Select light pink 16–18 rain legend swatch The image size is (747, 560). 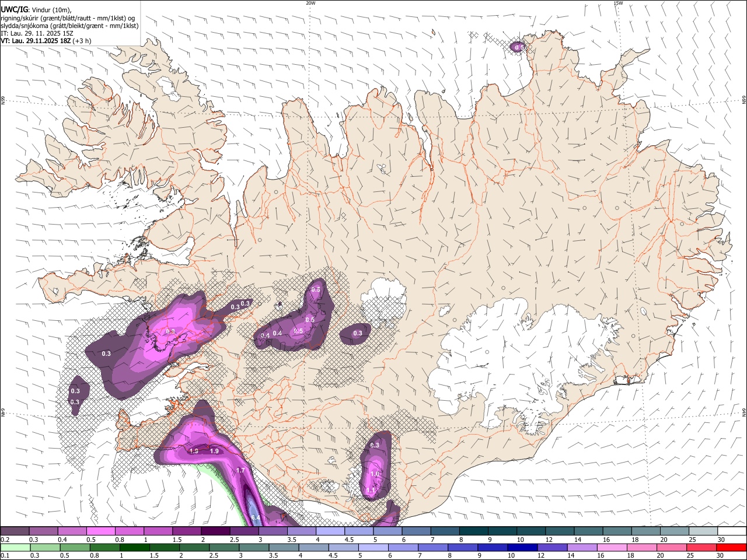(611, 547)
